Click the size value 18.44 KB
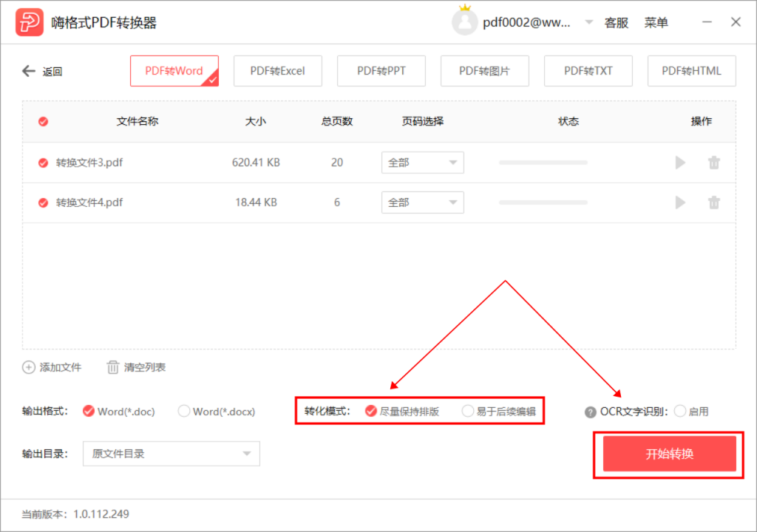Screen dimensions: 757x532 coord(256,202)
